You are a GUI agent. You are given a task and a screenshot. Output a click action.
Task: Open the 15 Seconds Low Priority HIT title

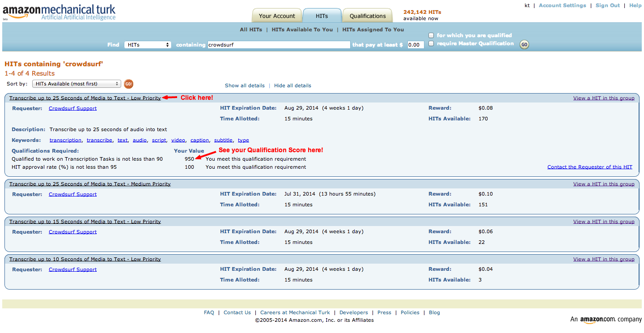point(85,222)
